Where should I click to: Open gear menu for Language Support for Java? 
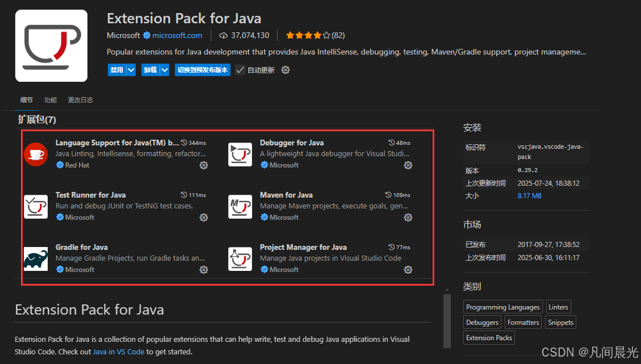point(204,165)
